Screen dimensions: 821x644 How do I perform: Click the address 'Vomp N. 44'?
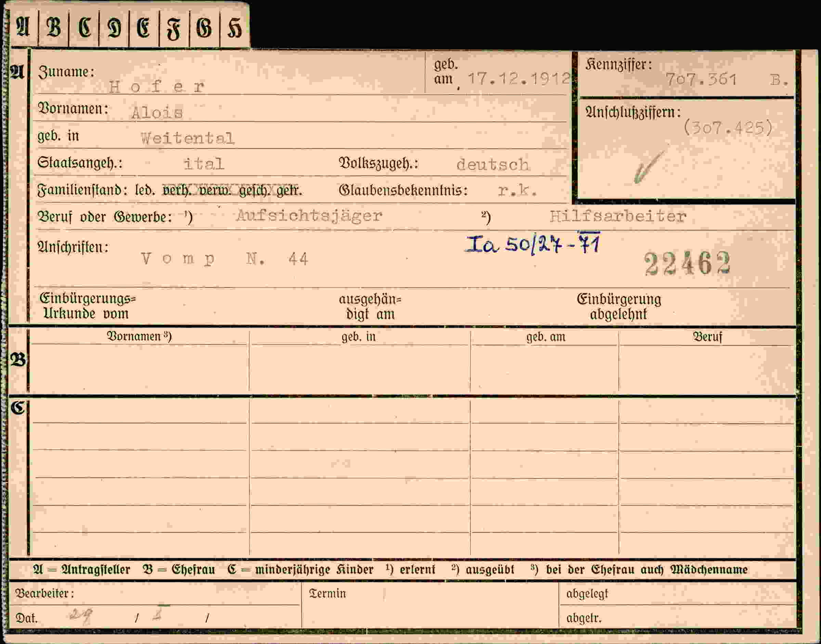point(224,259)
